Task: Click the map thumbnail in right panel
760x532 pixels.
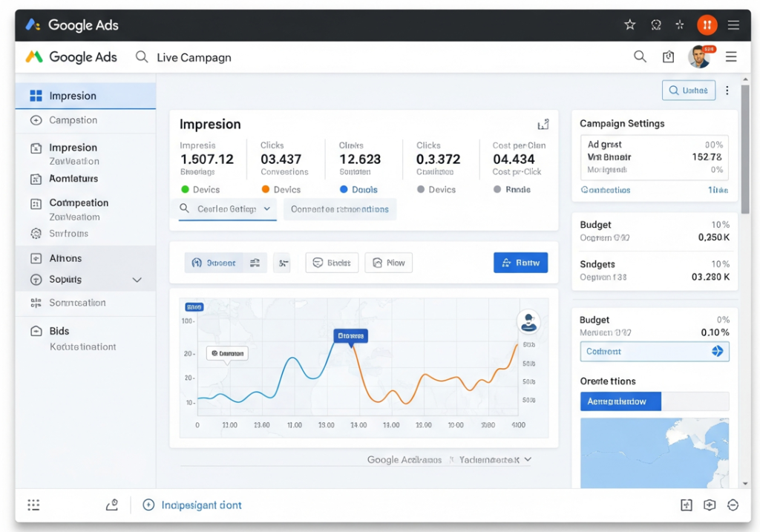Action: (655, 453)
